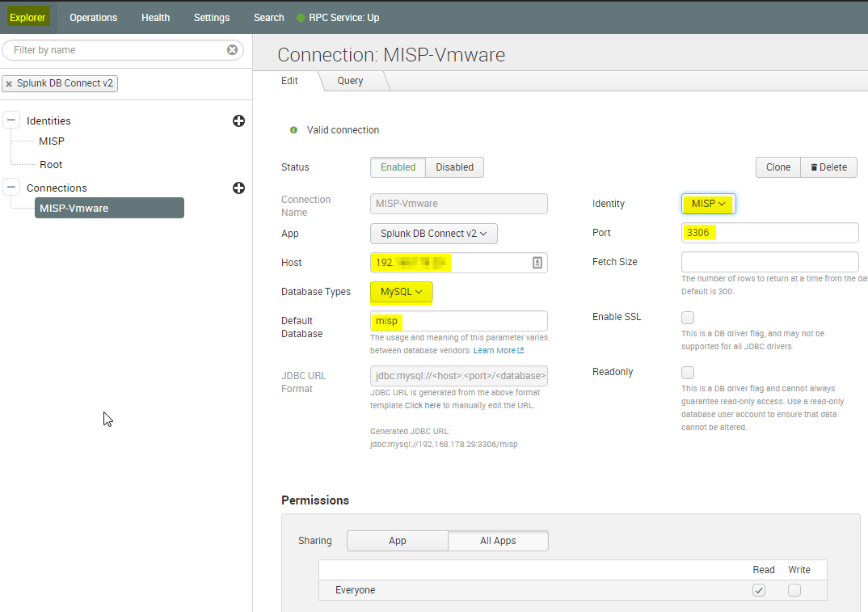Click the JDBC URL Format field

pyautogui.click(x=459, y=376)
